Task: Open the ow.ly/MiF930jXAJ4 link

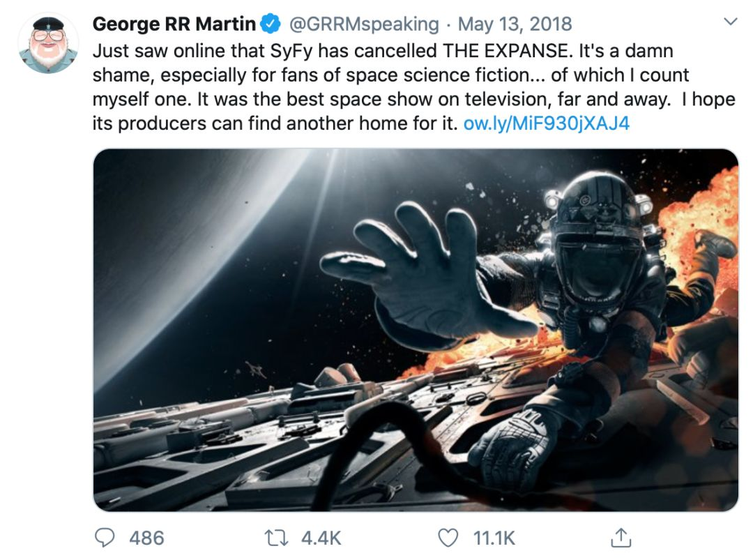Action: point(546,124)
